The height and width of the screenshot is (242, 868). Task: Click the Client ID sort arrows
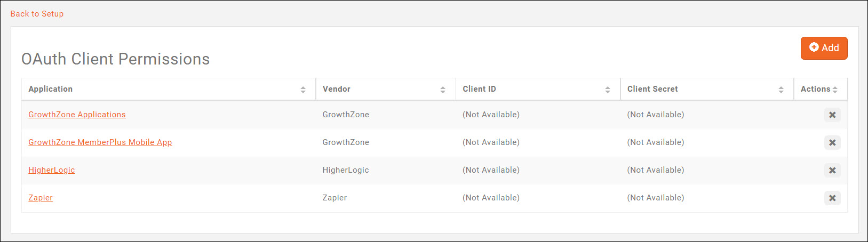point(608,90)
